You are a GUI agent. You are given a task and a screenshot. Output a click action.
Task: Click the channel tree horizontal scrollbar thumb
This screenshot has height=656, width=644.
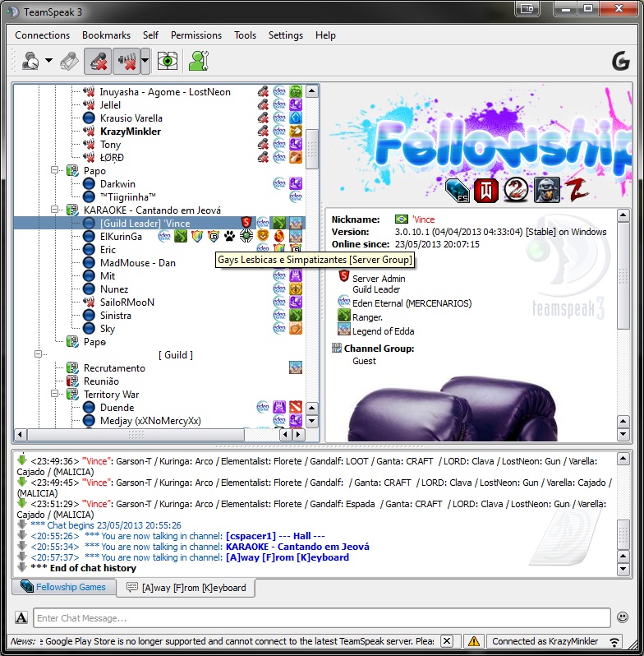(x=136, y=434)
